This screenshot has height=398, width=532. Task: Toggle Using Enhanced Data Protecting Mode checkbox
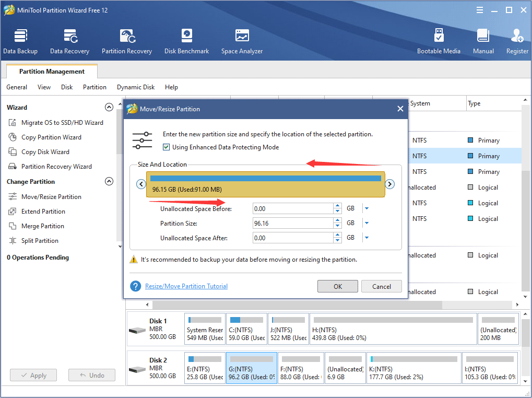(x=166, y=147)
